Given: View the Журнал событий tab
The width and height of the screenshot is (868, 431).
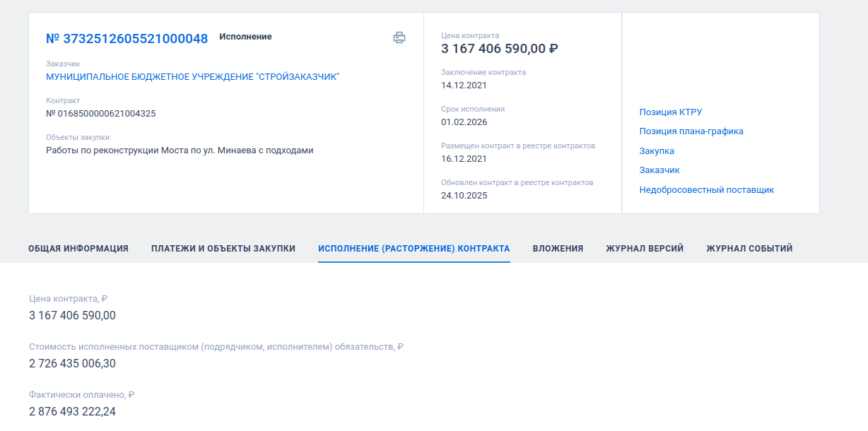Looking at the screenshot, I should (749, 249).
